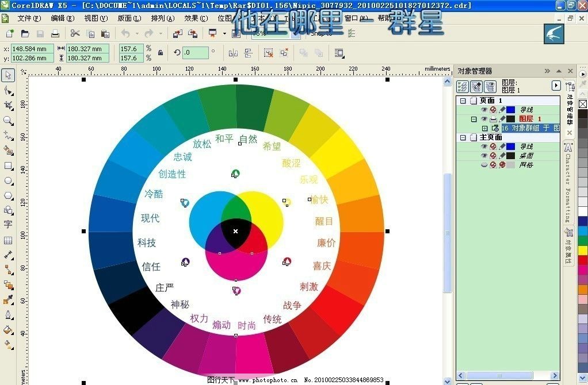Viewport: 588px width, 385px height.
Task: Collapse the 页面 1 tree node
Action: (x=463, y=101)
